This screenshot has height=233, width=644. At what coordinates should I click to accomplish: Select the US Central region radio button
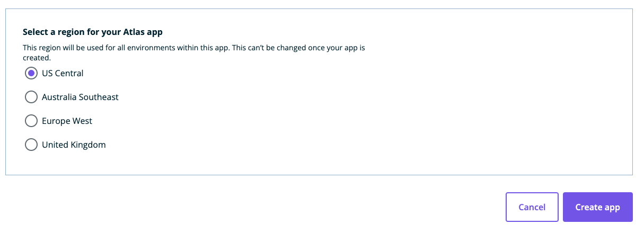[31, 73]
